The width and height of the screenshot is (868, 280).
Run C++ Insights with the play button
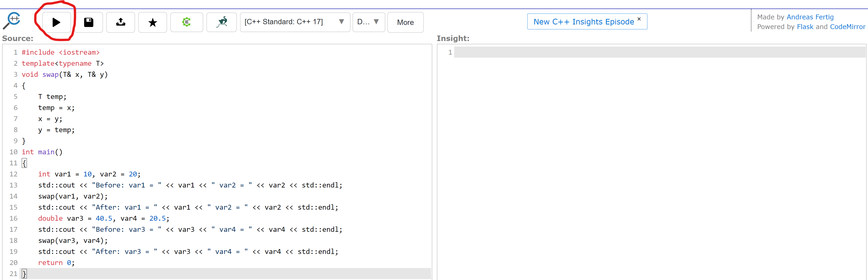pos(56,22)
